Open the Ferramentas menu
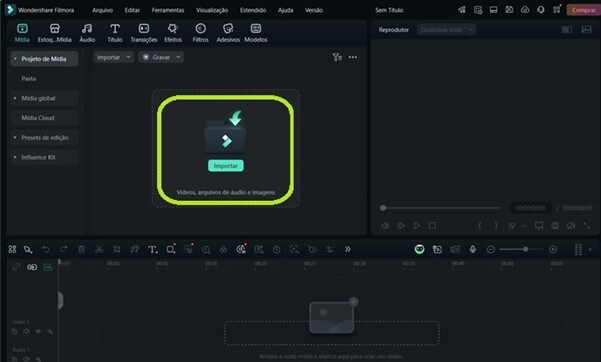The image size is (601, 362). [168, 10]
